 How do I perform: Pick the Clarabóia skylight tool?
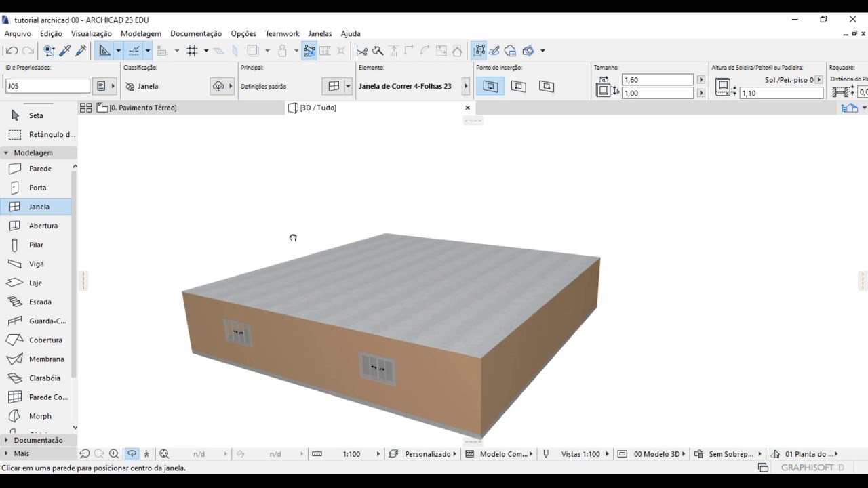[x=35, y=378]
